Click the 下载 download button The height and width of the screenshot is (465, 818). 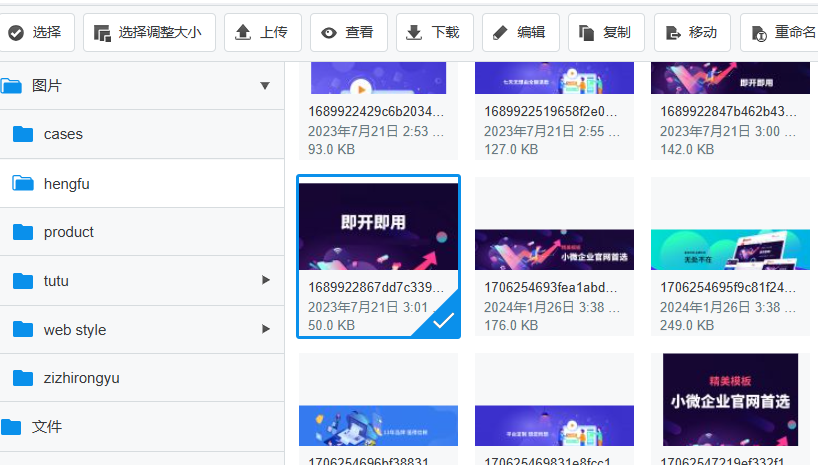[x=434, y=32]
